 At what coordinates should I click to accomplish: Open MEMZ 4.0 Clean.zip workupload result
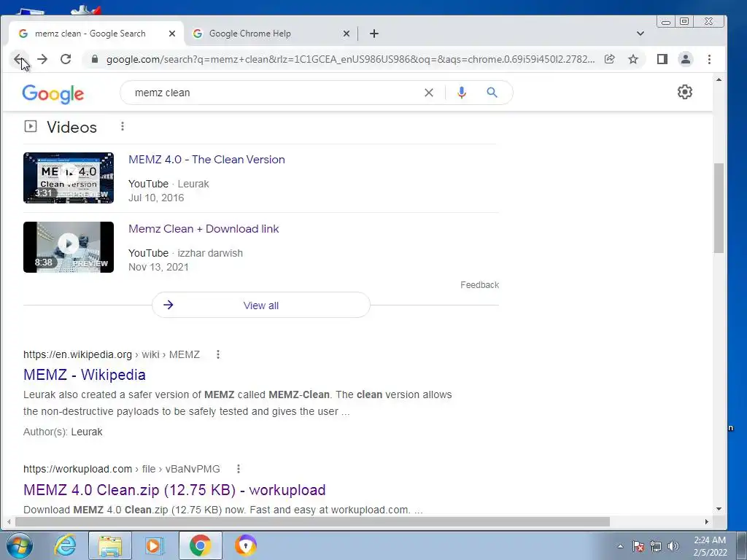174,490
